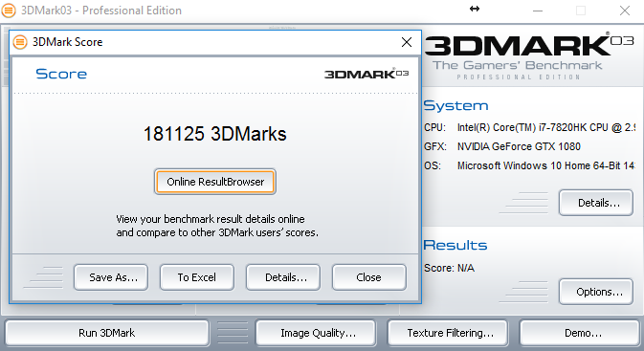This screenshot has width=644, height=351.
Task: Open System Details... button
Action: tap(595, 203)
